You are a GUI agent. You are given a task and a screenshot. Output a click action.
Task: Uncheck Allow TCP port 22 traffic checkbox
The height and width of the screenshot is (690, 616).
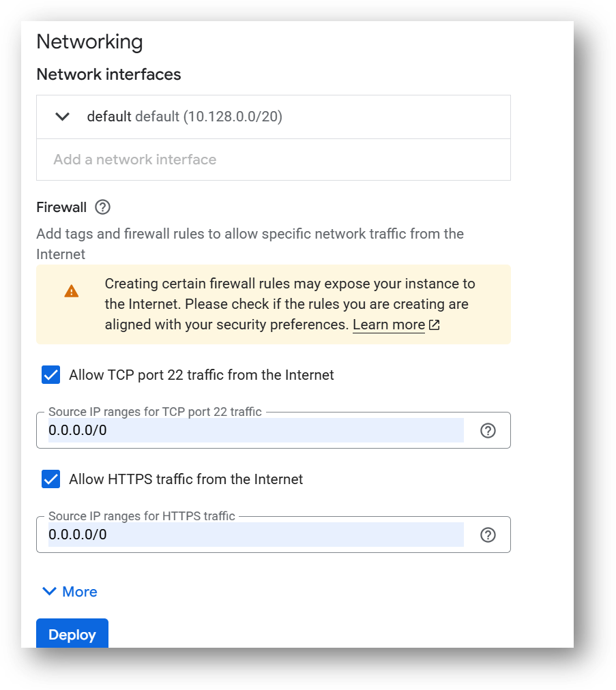point(50,375)
